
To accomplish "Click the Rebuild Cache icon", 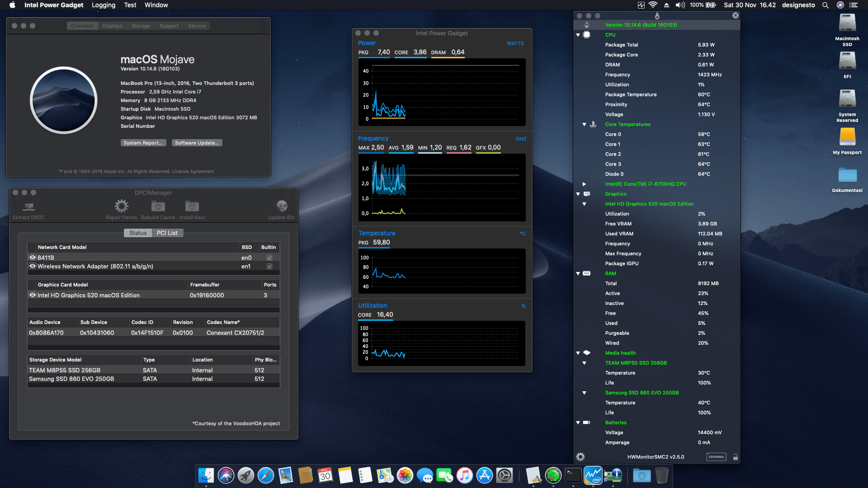I will (x=157, y=206).
